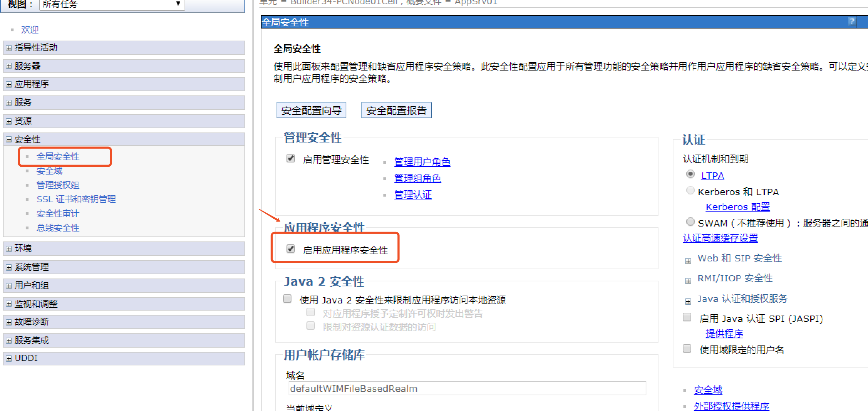Expand the 服务集成 section
The width and height of the screenshot is (868, 411).
pyautogui.click(x=9, y=340)
